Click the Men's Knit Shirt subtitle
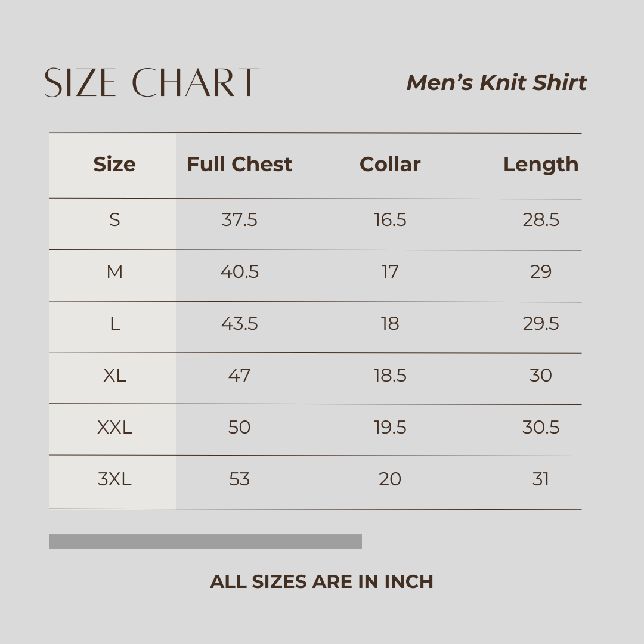Image resolution: width=644 pixels, height=644 pixels. [497, 83]
